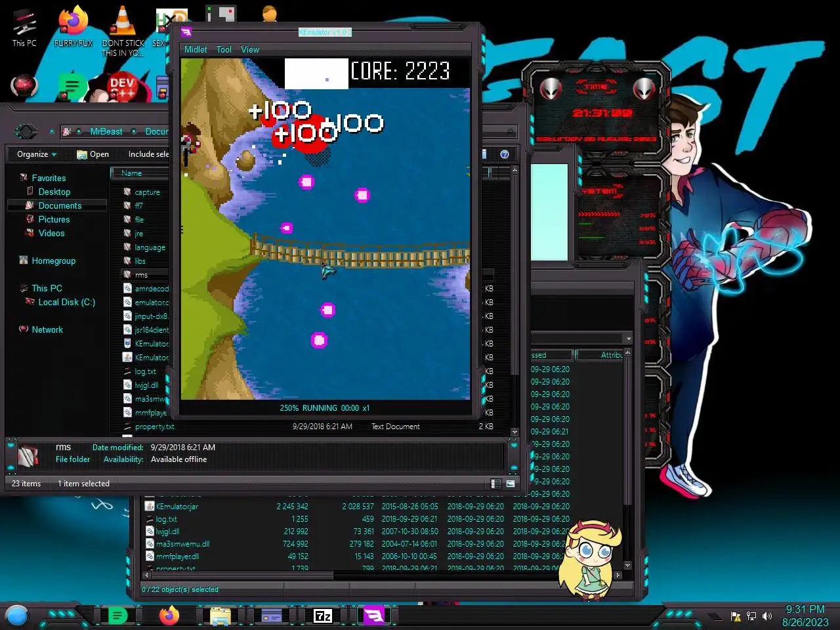
Task: Open the green chat-bubble desktop shortcut
Action: (73, 87)
